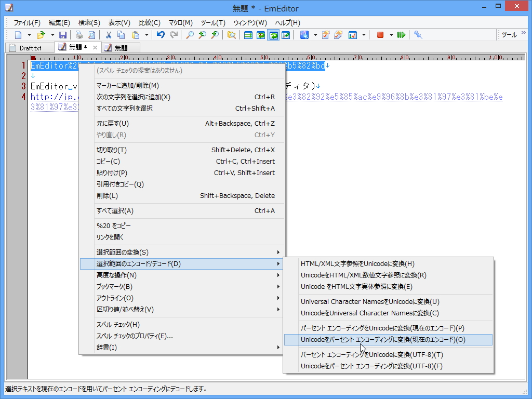Screen dimensions: 532x399
Task: Open the 検索(S) menu
Action: 89,23
